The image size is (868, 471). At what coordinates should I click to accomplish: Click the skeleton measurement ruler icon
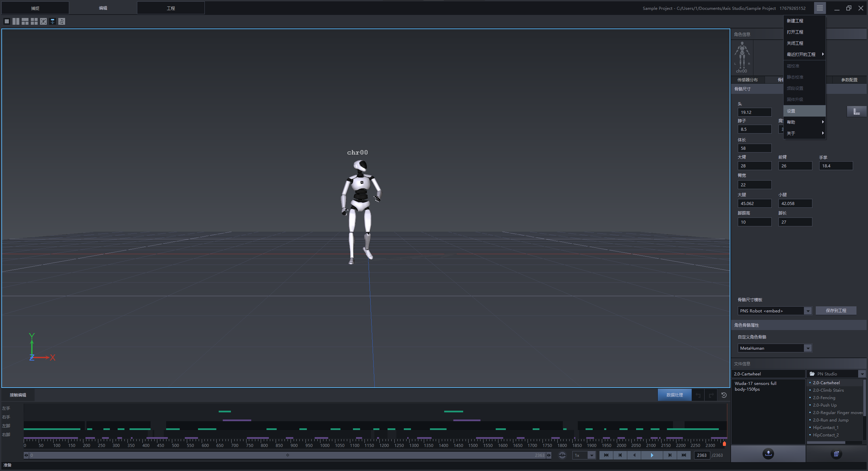[x=856, y=111]
